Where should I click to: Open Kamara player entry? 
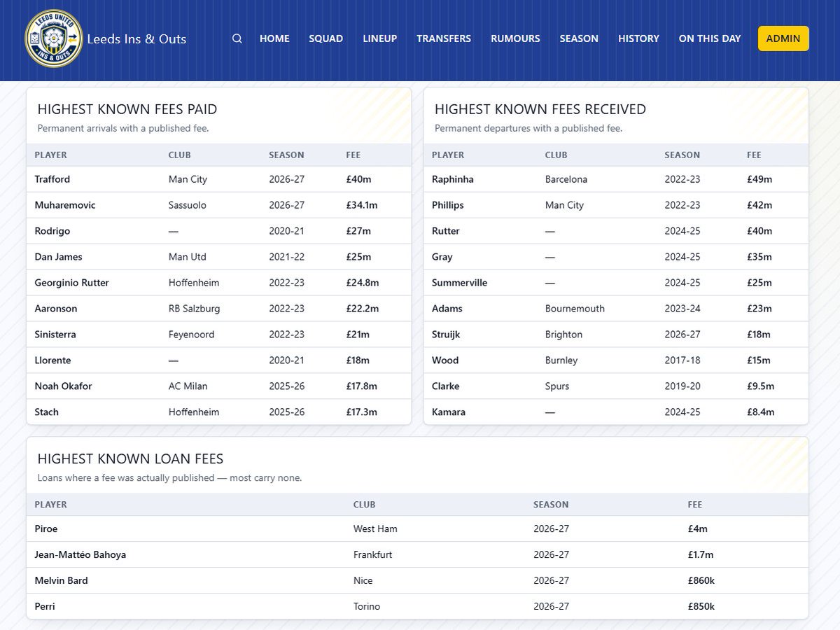449,412
